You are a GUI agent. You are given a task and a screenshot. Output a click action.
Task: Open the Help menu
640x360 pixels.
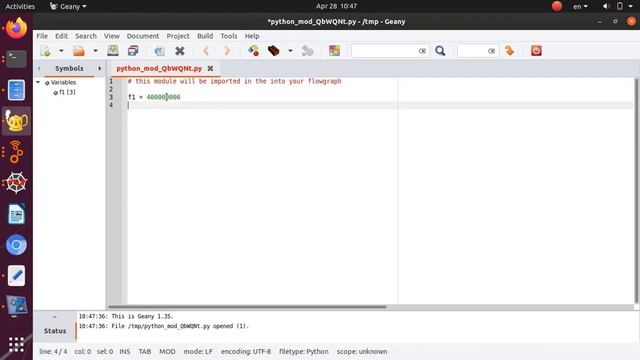tap(252, 36)
